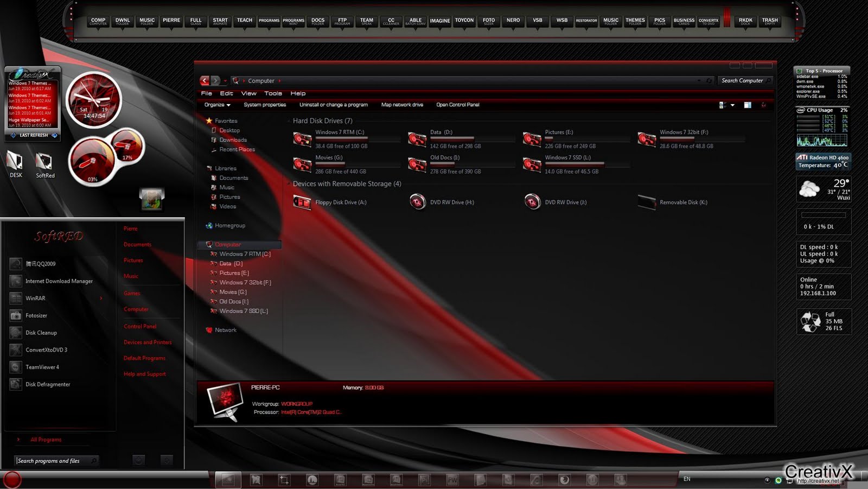Image resolution: width=868 pixels, height=489 pixels.
Task: Open the Tools menu
Action: pyautogui.click(x=273, y=93)
